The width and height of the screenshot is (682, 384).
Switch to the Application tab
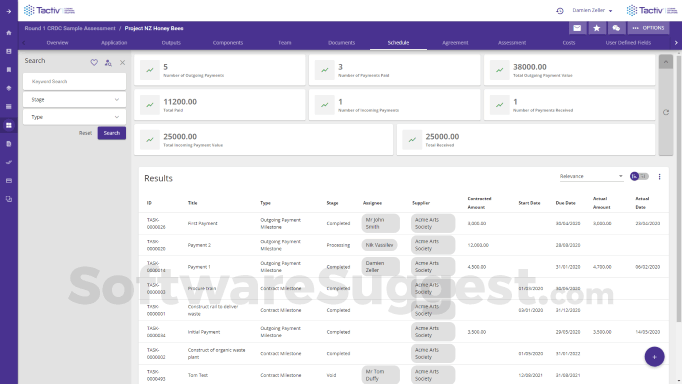[x=114, y=43]
